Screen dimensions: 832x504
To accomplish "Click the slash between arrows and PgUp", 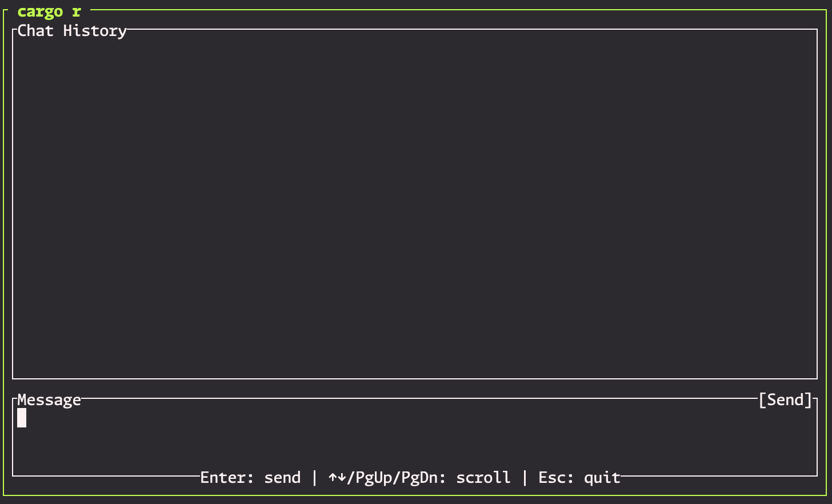I will tap(351, 478).
